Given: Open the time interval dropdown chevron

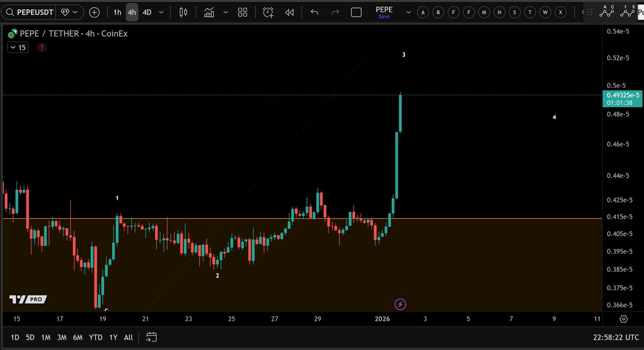Looking at the screenshot, I should 161,12.
